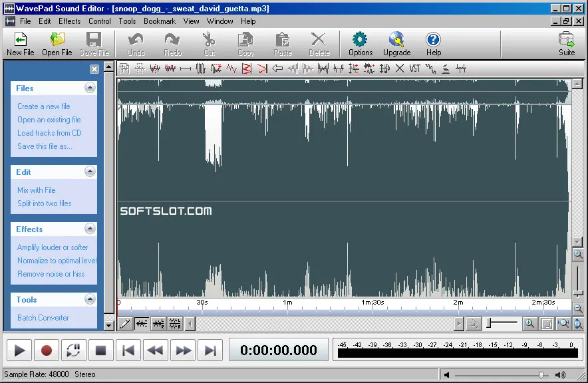The width and height of the screenshot is (588, 383).
Task: Open the Bookmark menu
Action: tap(160, 21)
